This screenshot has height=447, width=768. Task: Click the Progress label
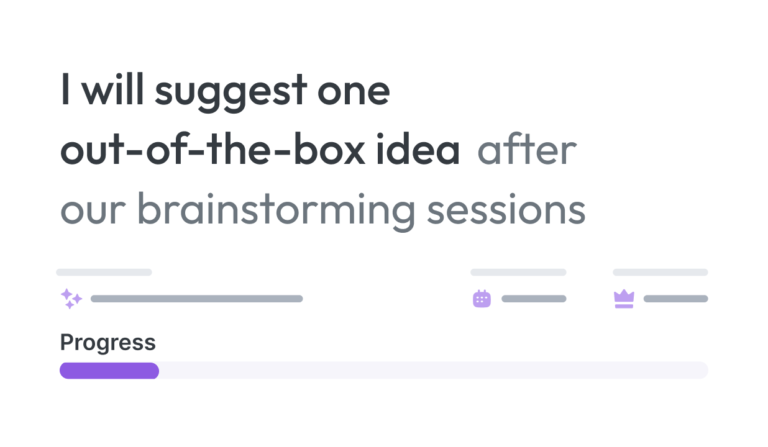tap(108, 343)
